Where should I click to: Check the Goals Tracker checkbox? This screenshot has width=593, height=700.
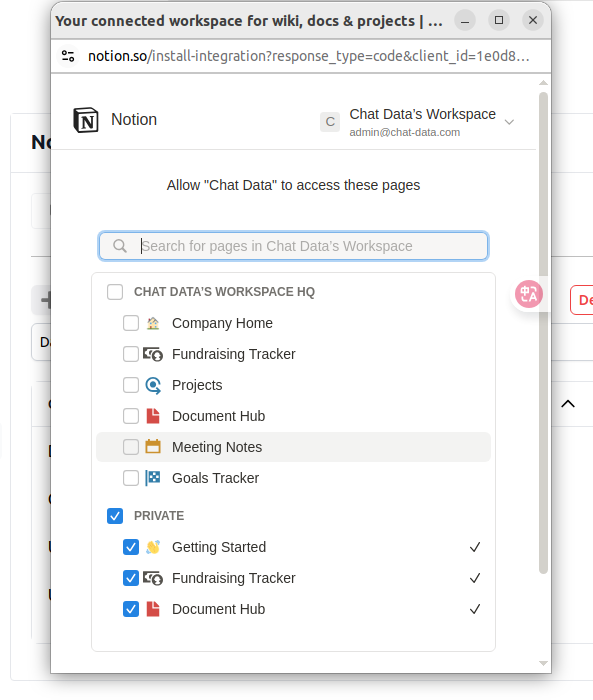(x=131, y=478)
